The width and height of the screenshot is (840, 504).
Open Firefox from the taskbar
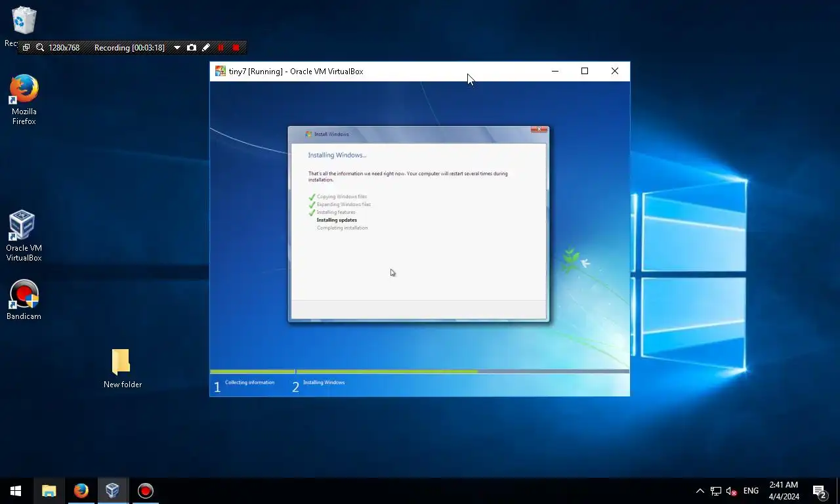[81, 491]
